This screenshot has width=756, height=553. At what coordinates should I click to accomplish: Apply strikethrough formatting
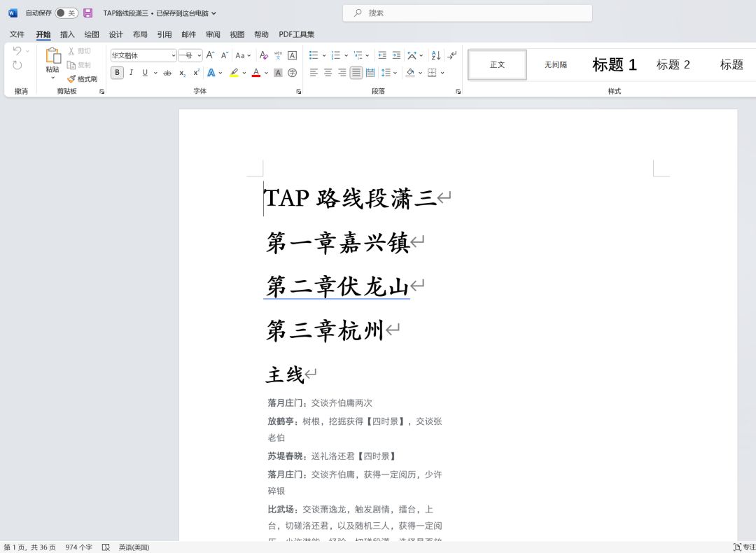coord(167,72)
